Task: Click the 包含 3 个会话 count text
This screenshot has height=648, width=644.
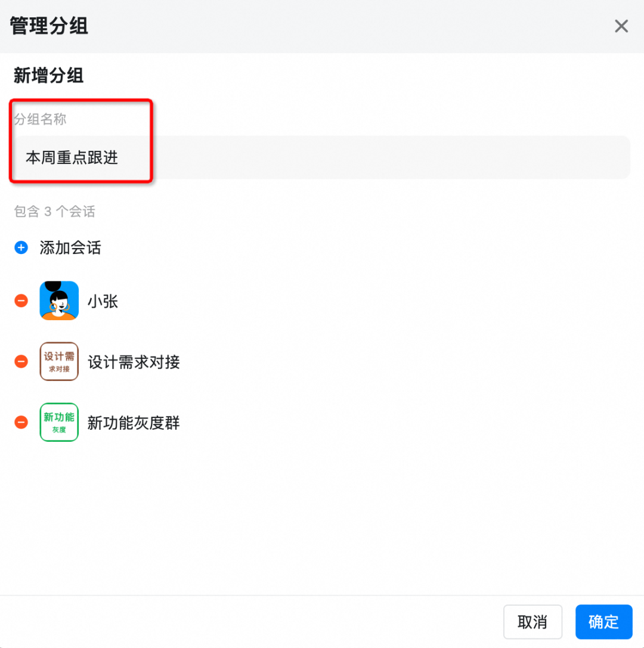Action: [x=55, y=212]
